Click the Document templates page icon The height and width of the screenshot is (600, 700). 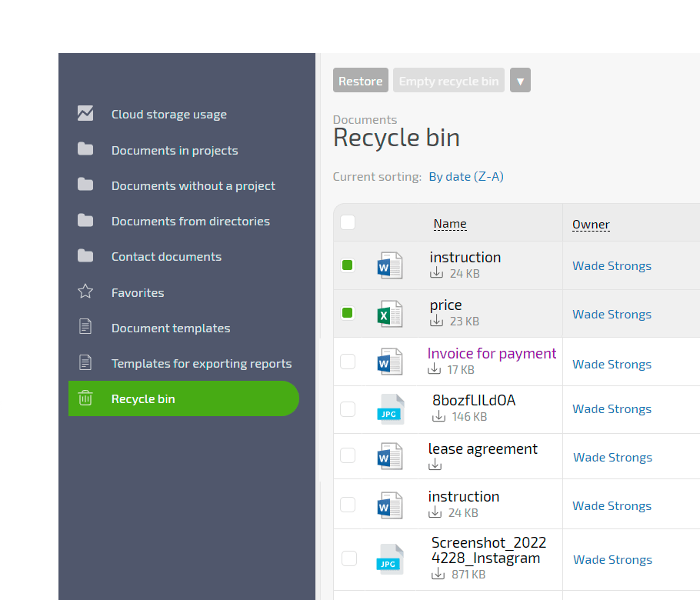[85, 327]
